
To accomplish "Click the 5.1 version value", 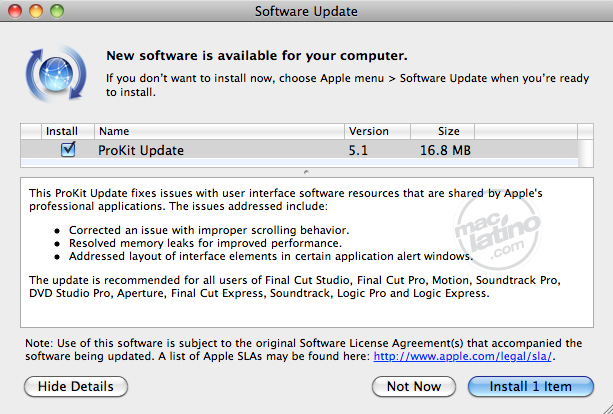I will [358, 151].
